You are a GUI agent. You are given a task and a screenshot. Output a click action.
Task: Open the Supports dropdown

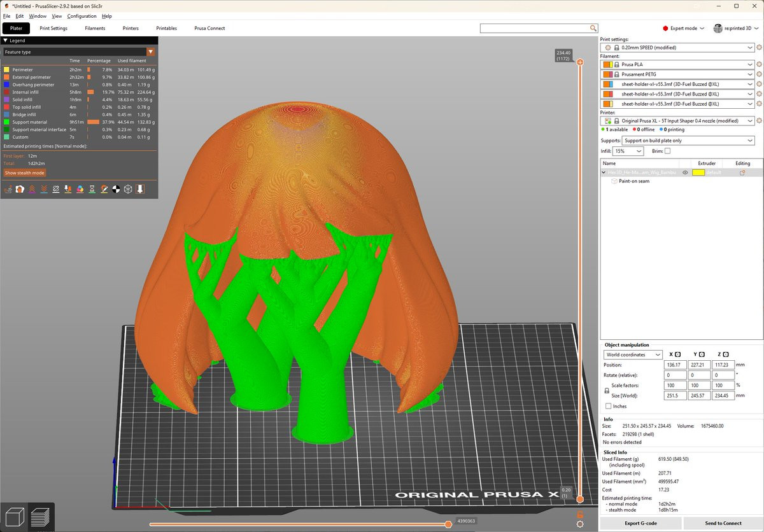tap(688, 140)
